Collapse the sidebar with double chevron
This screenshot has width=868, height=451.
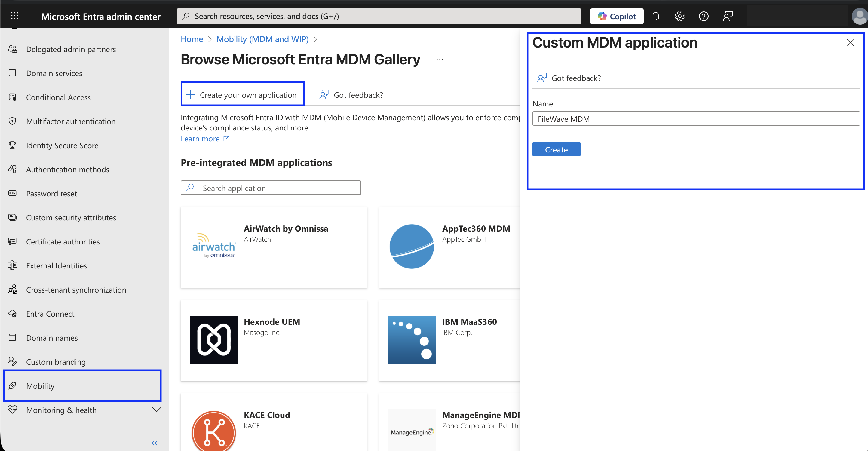[154, 443]
